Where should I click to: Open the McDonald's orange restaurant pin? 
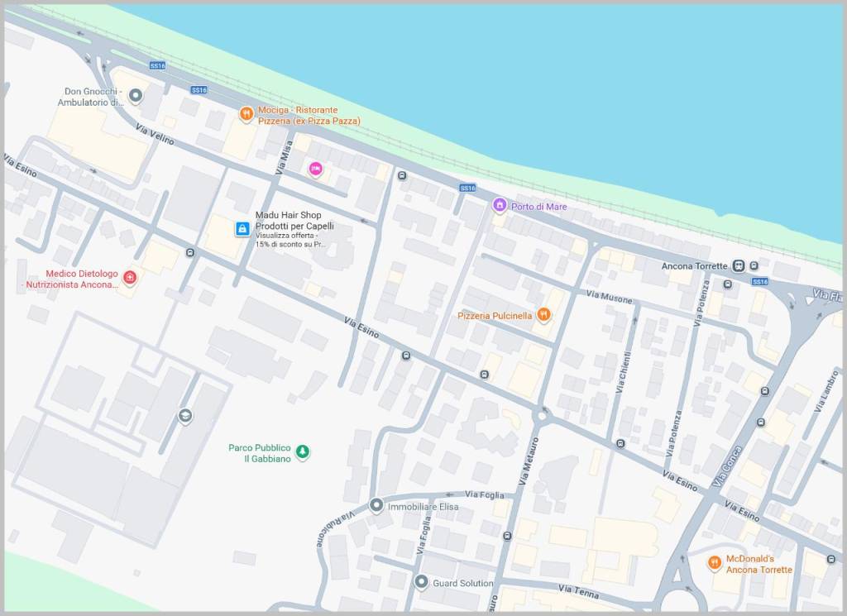[x=715, y=563]
